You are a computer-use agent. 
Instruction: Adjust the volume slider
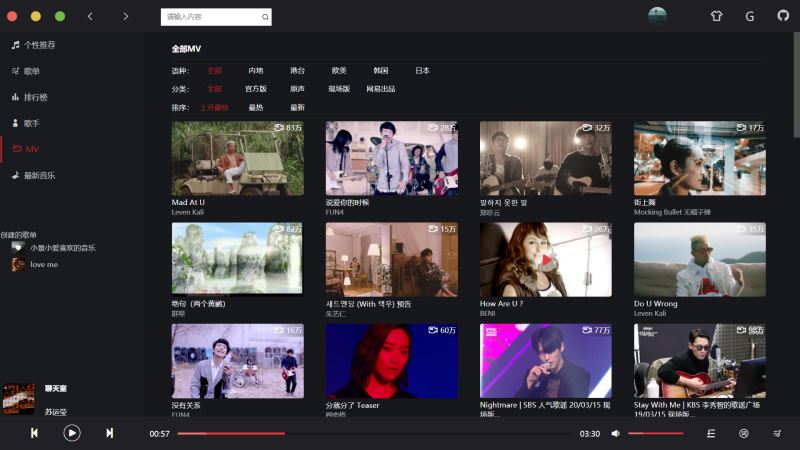pyautogui.click(x=656, y=433)
